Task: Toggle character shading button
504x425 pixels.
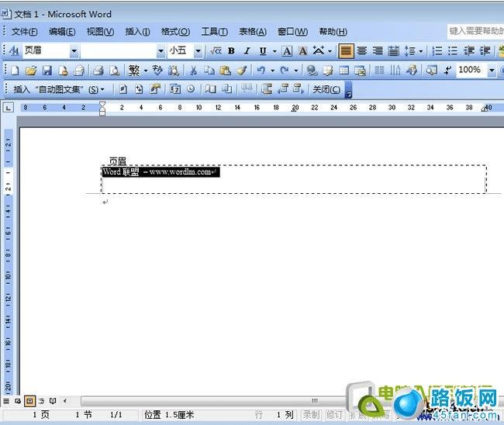Action: 302,51
